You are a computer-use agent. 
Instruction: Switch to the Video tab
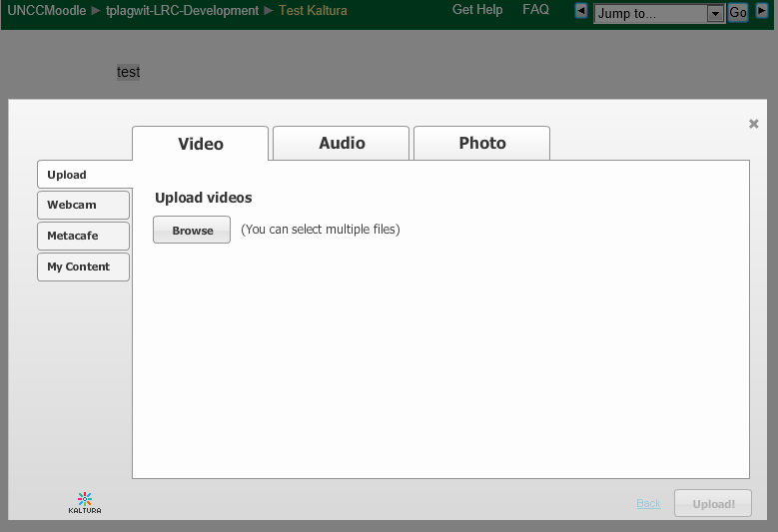[x=200, y=144]
